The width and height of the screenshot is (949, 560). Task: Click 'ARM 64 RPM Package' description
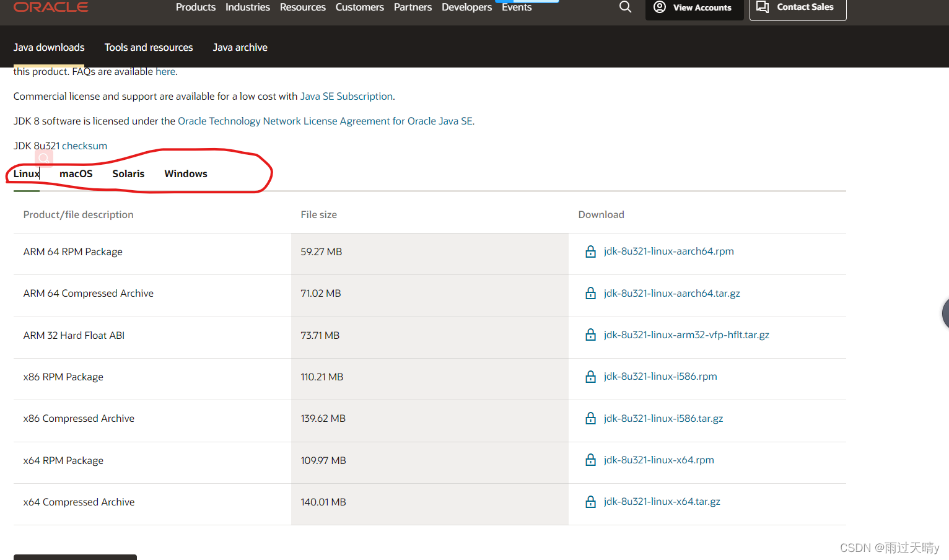(73, 252)
